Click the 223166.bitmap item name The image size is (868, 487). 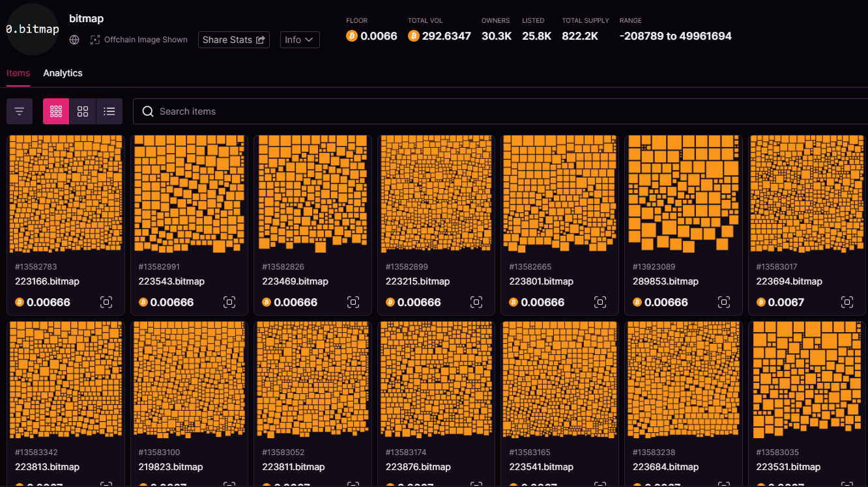48,281
